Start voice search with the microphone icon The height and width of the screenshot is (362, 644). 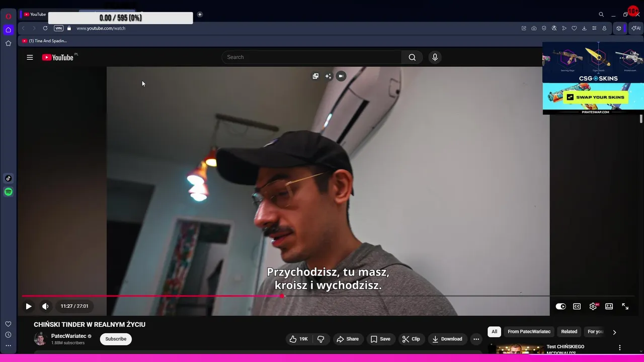pos(435,57)
